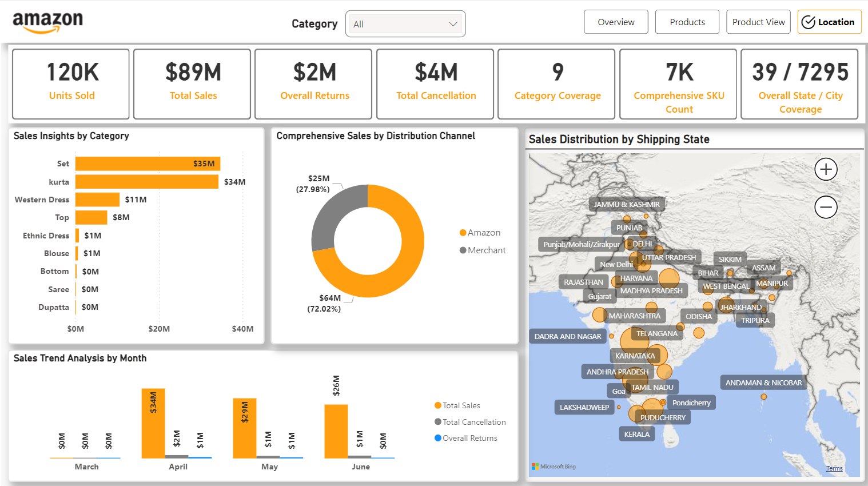The height and width of the screenshot is (486, 868).
Task: Select the Location page button
Action: click(x=829, y=22)
